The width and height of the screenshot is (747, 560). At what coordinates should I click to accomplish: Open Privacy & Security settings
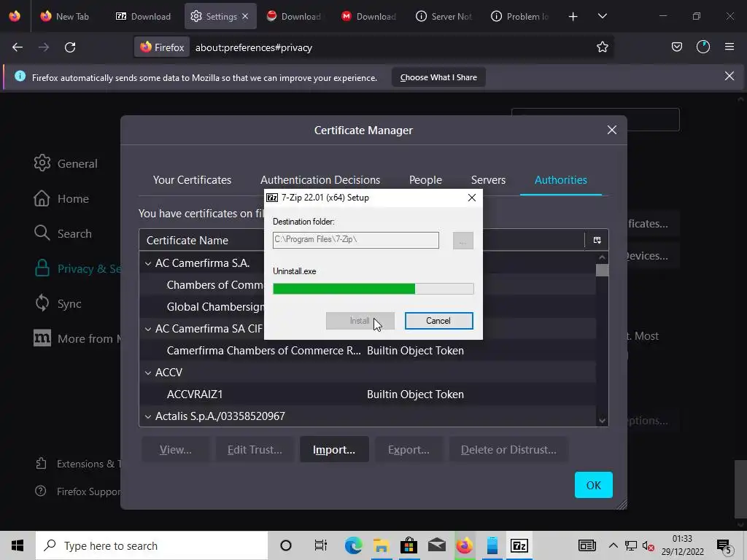pyautogui.click(x=77, y=268)
